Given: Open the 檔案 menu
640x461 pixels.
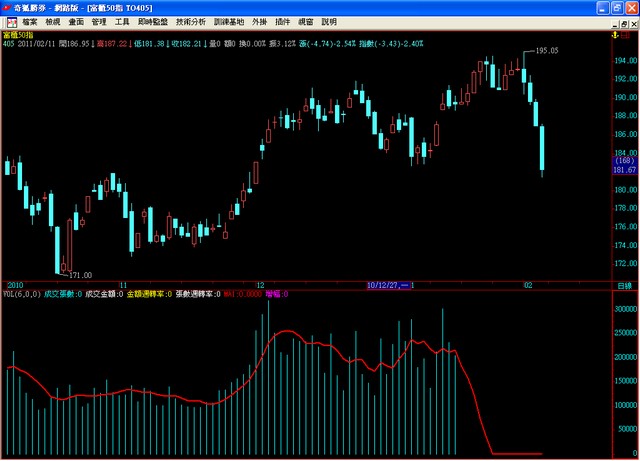Looking at the screenshot, I should (x=30, y=21).
